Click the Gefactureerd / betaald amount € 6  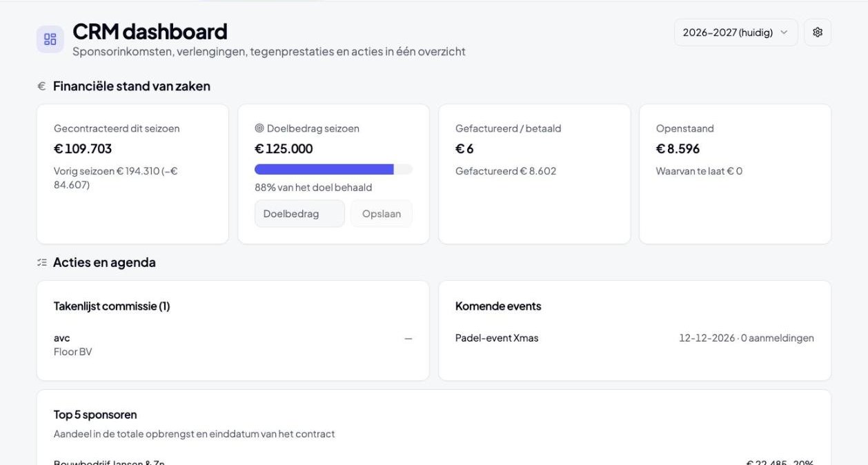pyautogui.click(x=464, y=148)
